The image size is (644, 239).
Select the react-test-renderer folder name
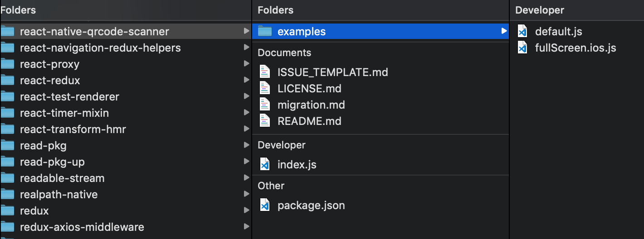click(x=69, y=97)
